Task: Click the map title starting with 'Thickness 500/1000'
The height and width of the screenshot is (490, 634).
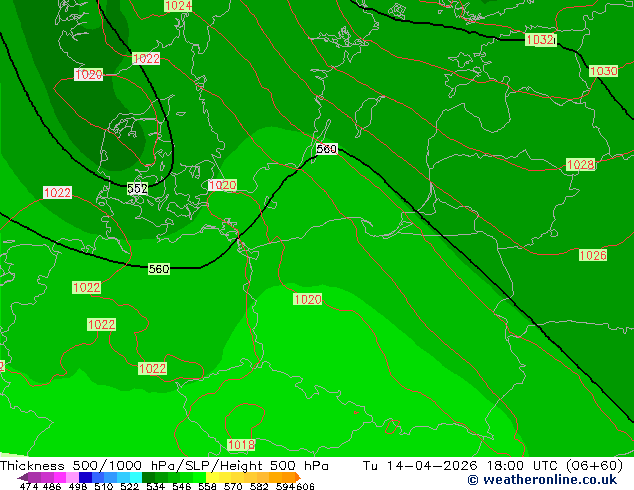Action: 164,466
